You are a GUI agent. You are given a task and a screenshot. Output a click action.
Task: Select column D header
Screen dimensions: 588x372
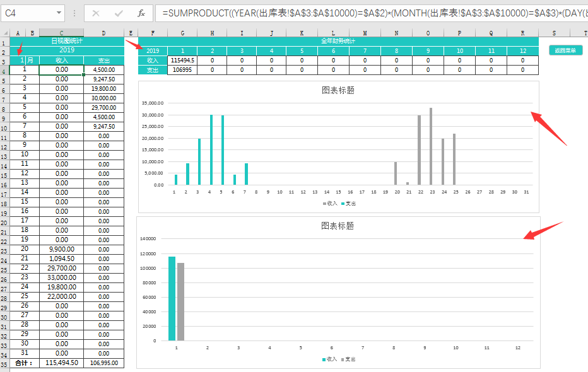click(104, 33)
